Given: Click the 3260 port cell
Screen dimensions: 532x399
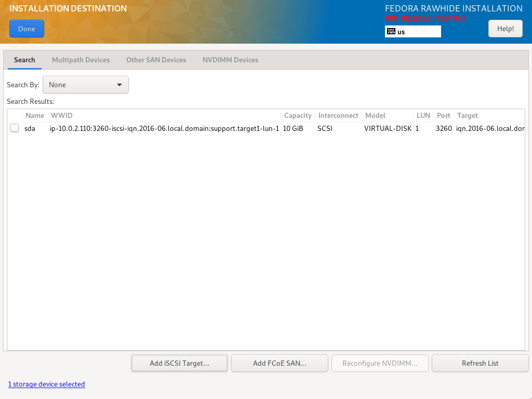Looking at the screenshot, I should 444,129.
